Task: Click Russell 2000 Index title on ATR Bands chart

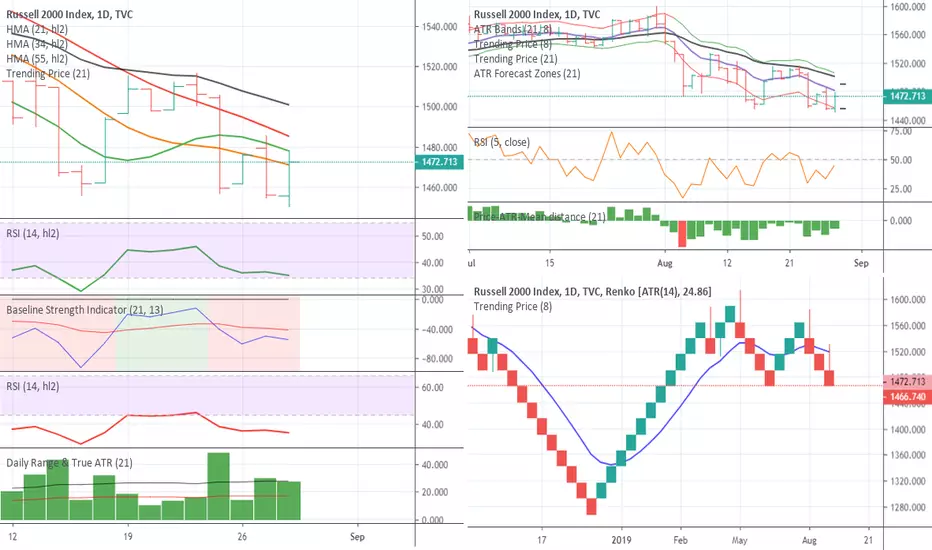Action: (537, 14)
